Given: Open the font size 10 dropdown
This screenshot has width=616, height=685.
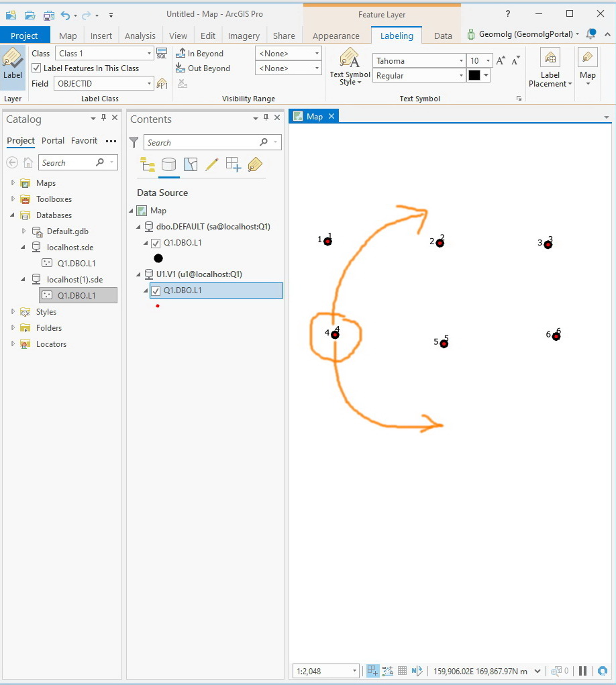Looking at the screenshot, I should pyautogui.click(x=488, y=61).
